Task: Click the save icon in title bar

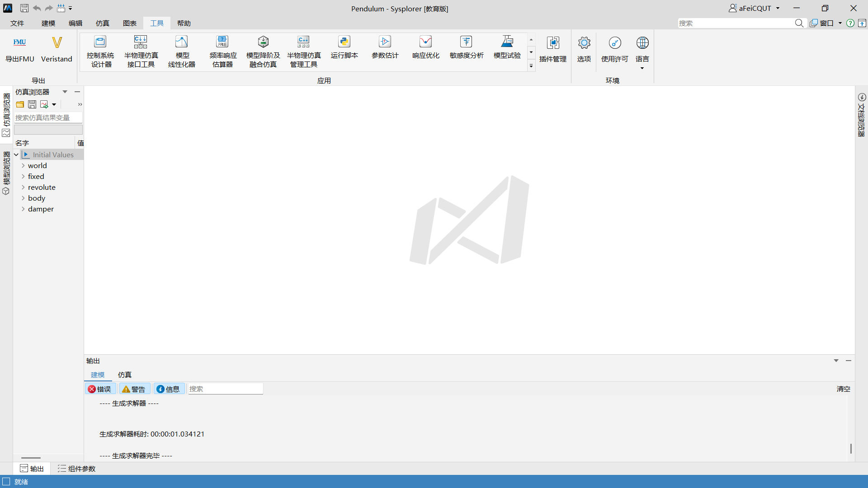Action: [24, 8]
